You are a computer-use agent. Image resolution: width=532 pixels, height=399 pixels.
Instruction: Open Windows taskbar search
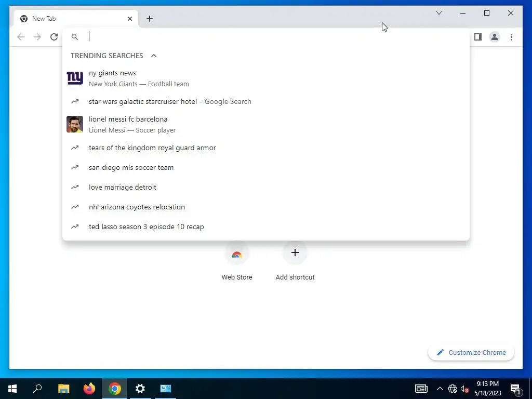37,389
